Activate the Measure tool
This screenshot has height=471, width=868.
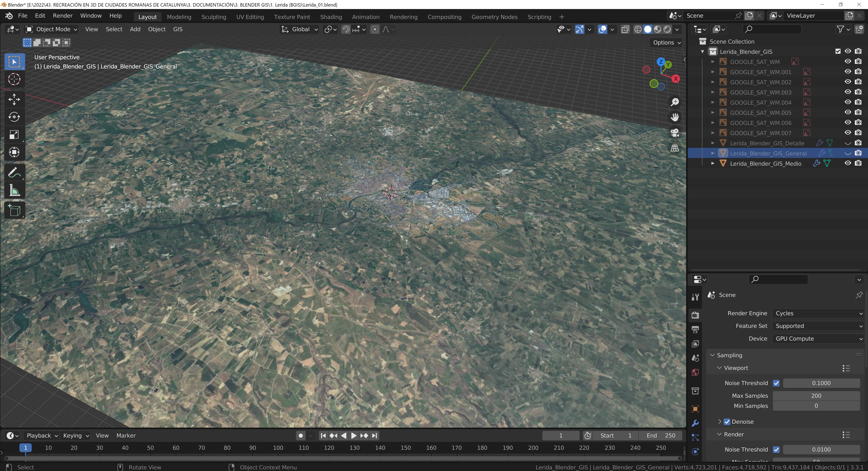pyautogui.click(x=14, y=191)
